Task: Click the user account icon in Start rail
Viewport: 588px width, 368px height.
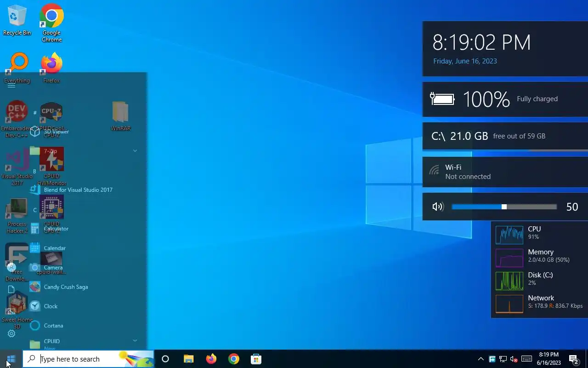Action: click(11, 267)
